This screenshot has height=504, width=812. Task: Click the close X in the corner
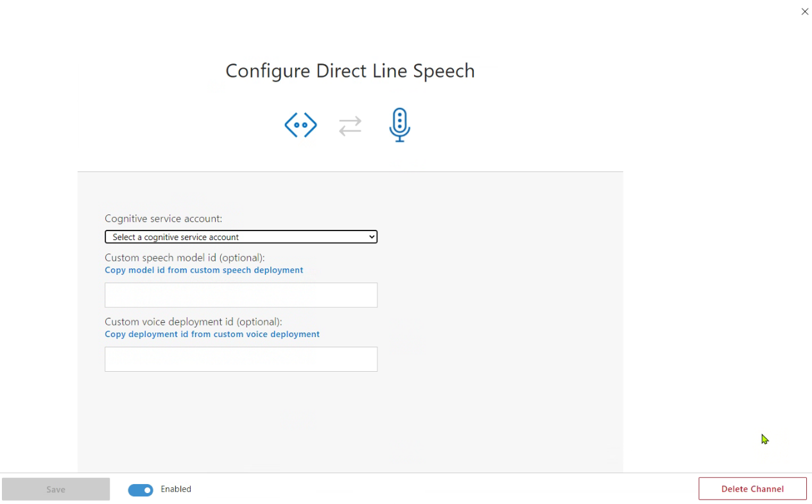tap(804, 11)
